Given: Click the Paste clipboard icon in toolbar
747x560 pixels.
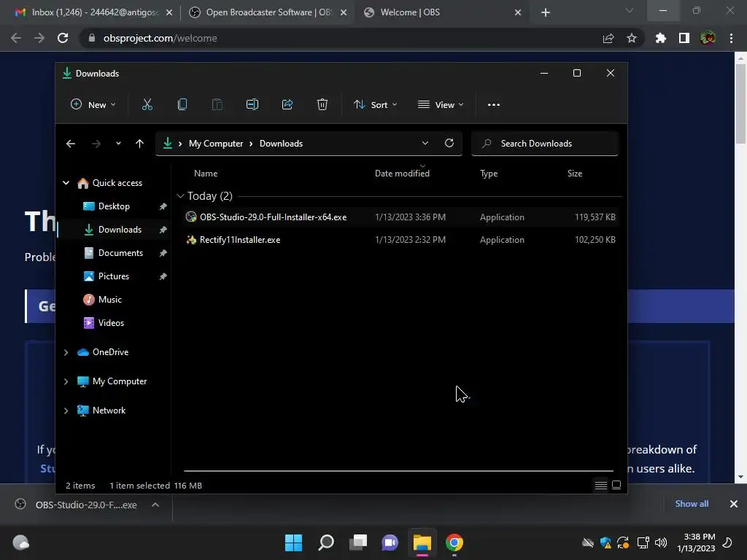Looking at the screenshot, I should point(217,105).
